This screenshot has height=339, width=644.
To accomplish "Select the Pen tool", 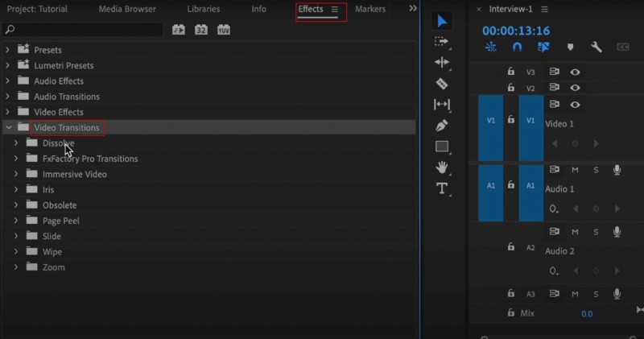I will pyautogui.click(x=442, y=126).
